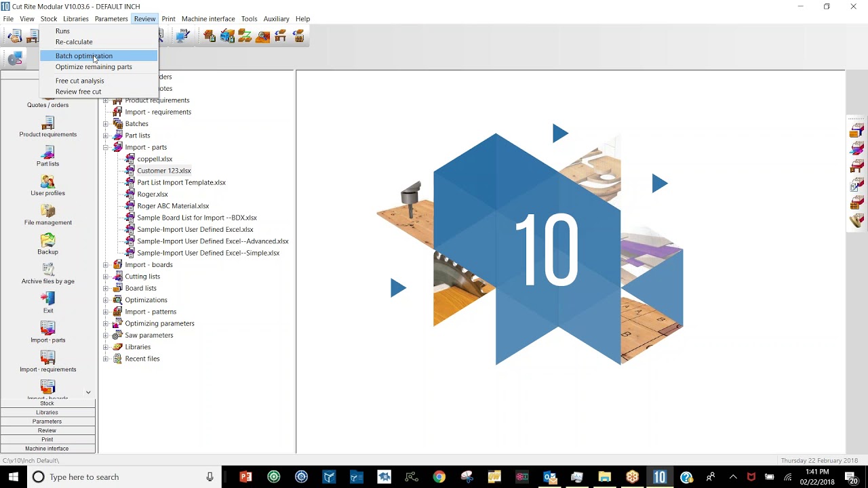Expand the Import - patterns tree node
Screen dimensions: 868x488
click(106, 312)
